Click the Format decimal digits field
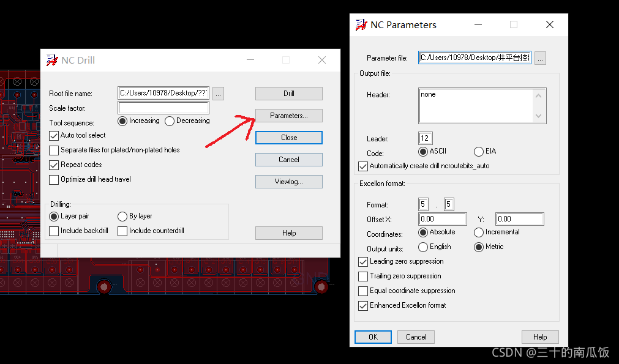 [x=449, y=204]
